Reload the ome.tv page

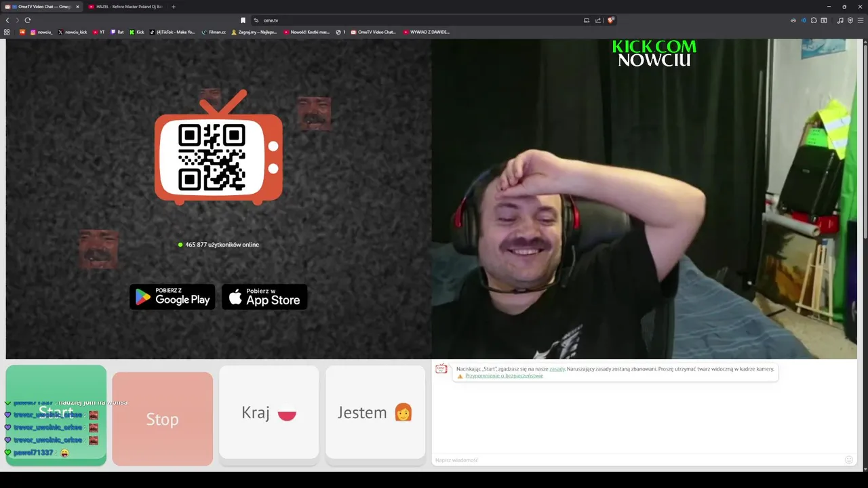(28, 20)
